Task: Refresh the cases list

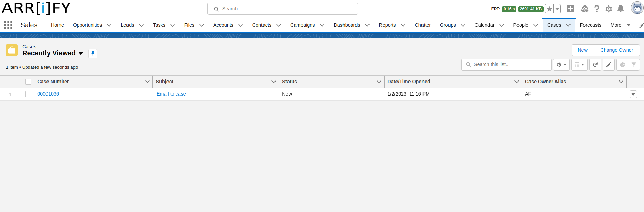Action: [595, 65]
